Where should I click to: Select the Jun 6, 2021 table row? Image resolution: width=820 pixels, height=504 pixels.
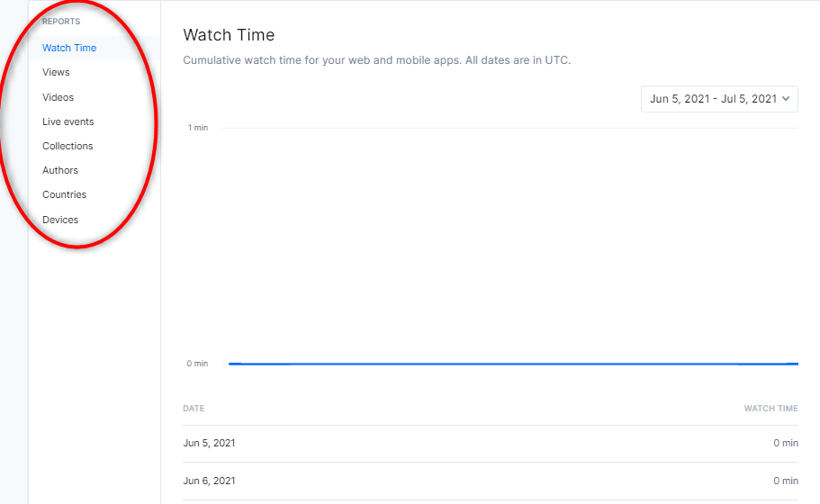click(x=491, y=481)
